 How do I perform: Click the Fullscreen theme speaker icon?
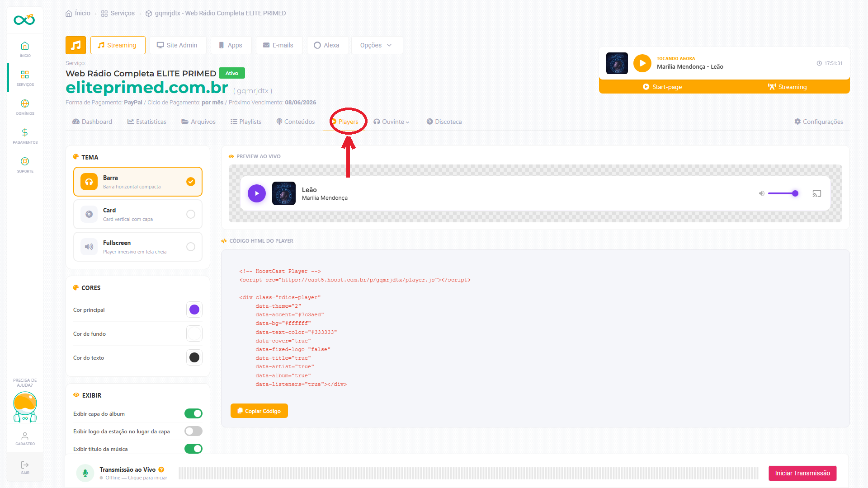pos(89,247)
